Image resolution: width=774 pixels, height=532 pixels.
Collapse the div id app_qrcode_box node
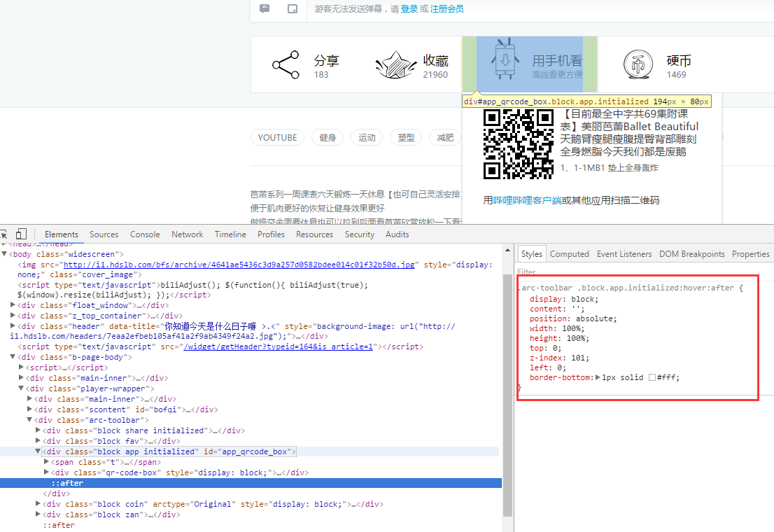click(x=38, y=451)
